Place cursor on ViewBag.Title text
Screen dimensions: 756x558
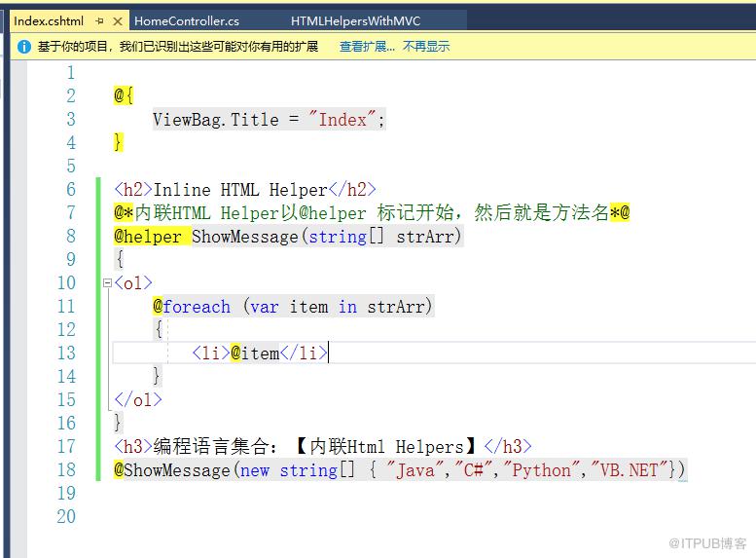[x=216, y=120]
